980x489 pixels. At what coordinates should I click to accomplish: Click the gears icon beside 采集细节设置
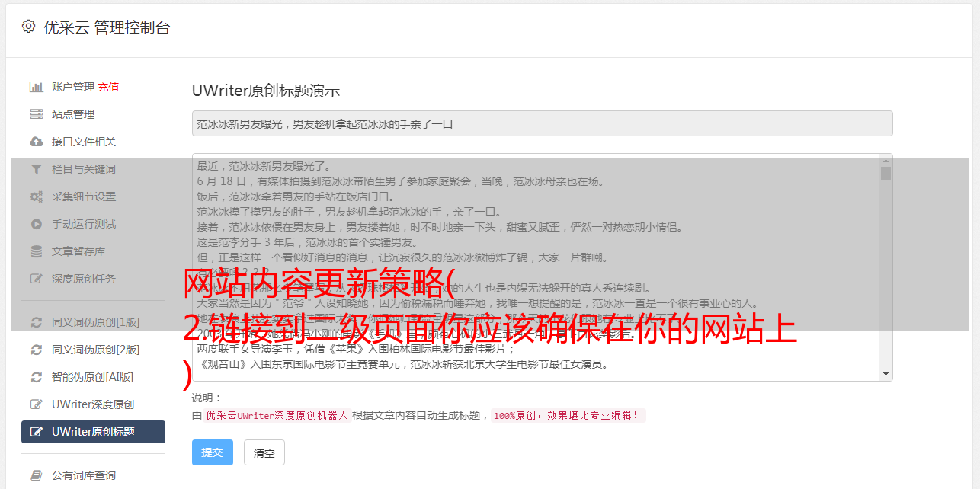tap(36, 197)
